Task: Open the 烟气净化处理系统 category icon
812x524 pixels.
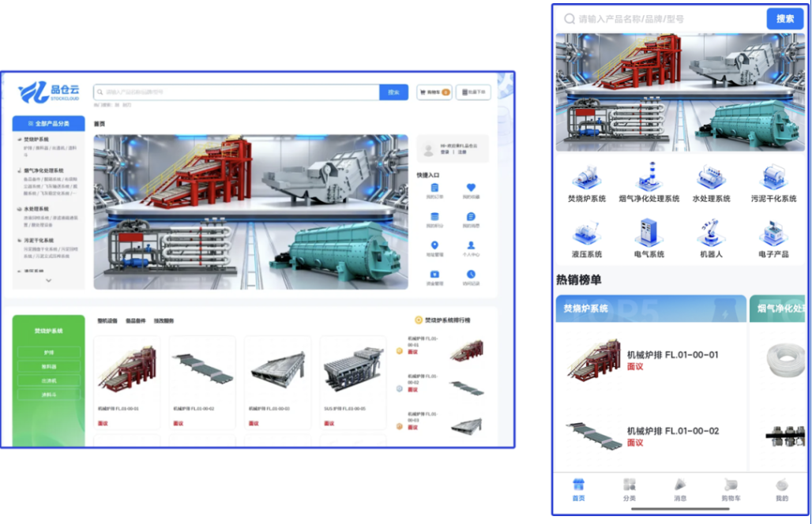Action: click(x=648, y=178)
